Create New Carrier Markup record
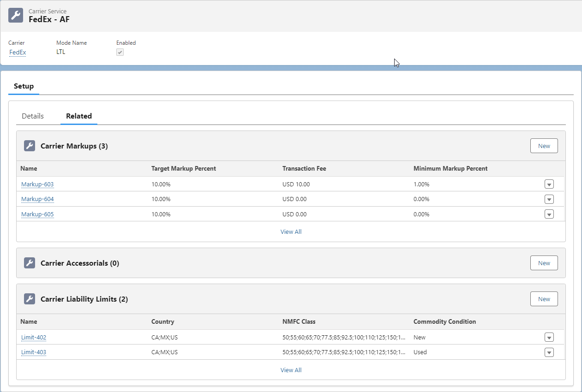The width and height of the screenshot is (582, 392). 544,146
